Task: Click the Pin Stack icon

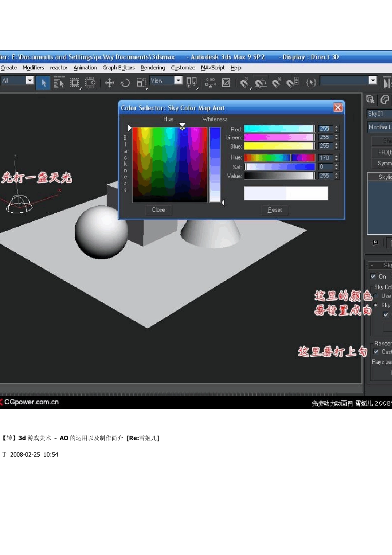Action: (x=375, y=242)
